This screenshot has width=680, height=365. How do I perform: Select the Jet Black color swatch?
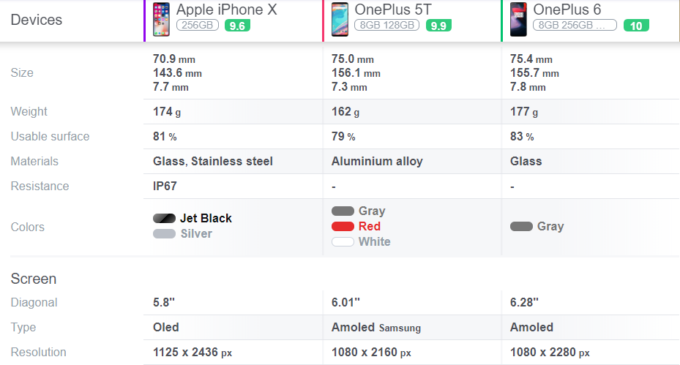(x=164, y=218)
